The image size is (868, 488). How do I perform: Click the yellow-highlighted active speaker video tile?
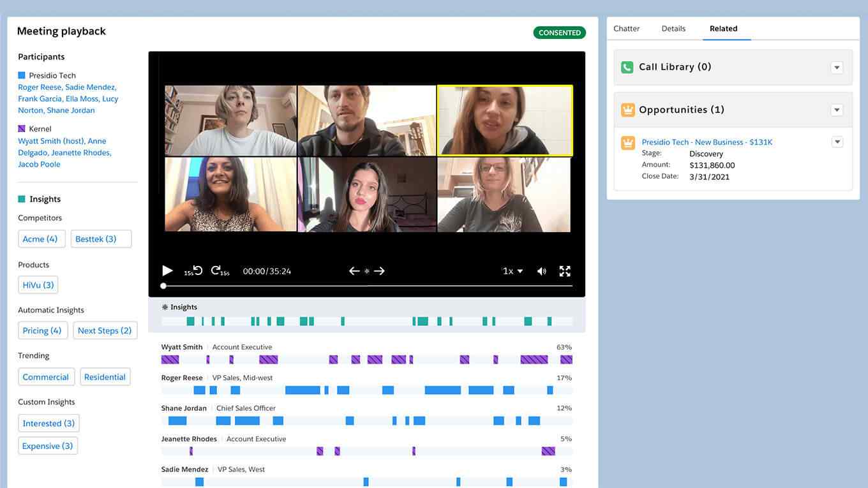coord(505,121)
